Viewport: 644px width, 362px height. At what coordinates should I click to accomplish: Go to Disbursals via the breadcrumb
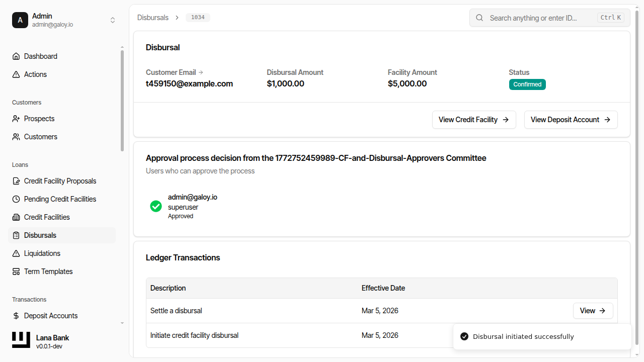(153, 18)
